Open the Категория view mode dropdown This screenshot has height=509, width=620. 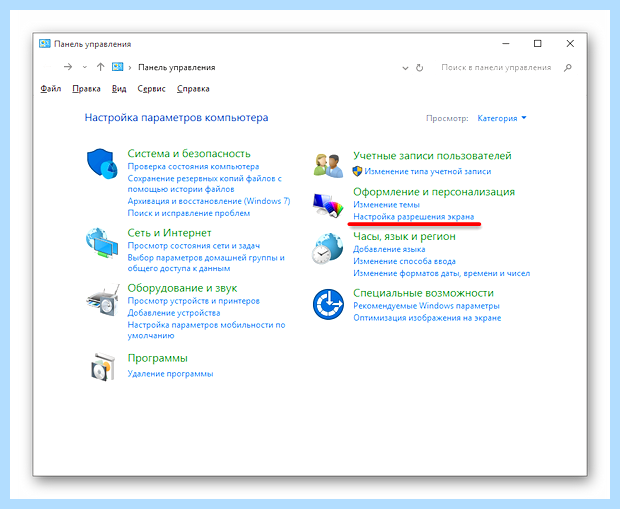[502, 118]
